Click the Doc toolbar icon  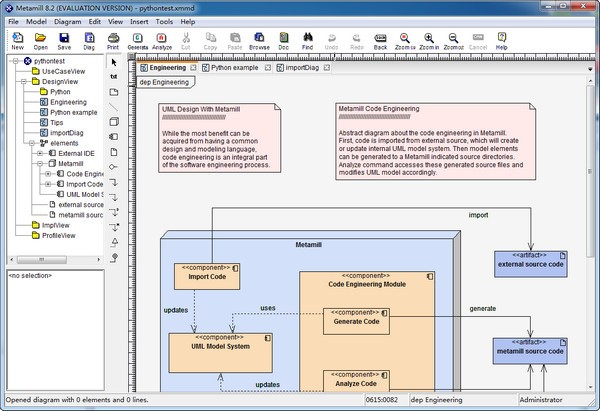(x=284, y=41)
